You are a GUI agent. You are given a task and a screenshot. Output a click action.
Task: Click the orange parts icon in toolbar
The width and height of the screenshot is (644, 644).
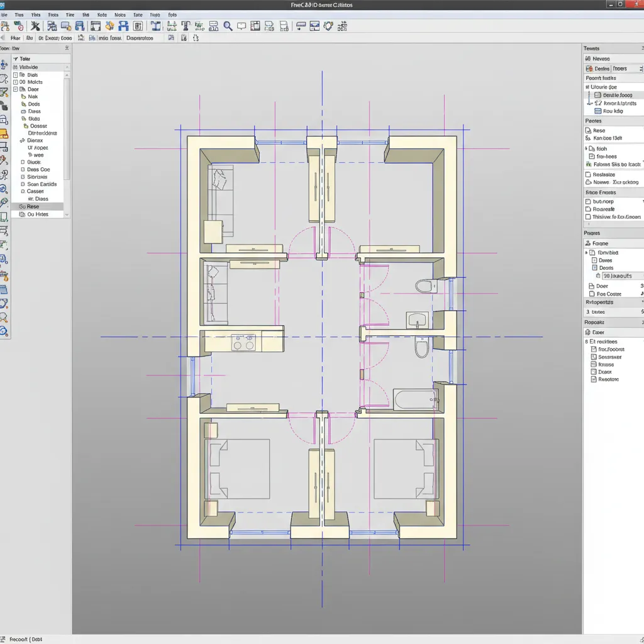[109, 26]
